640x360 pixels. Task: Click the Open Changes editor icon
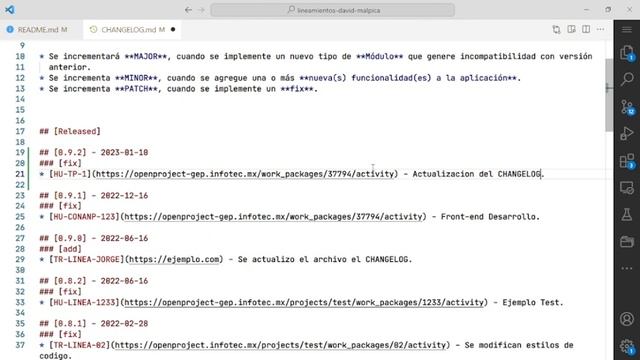coord(556,29)
